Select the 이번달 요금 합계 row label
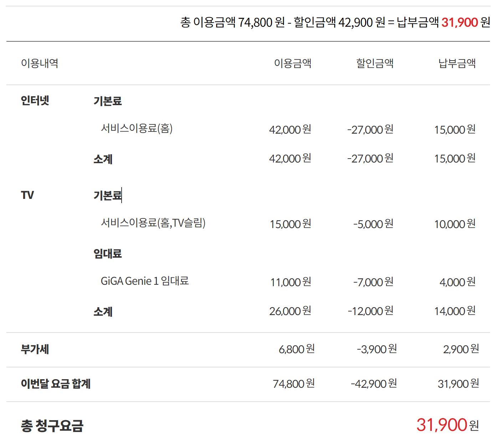The image size is (501, 448). click(x=56, y=384)
